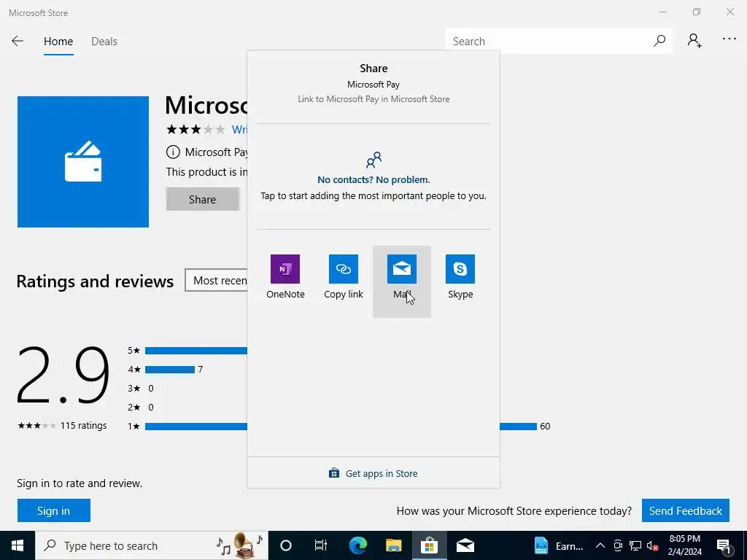Open the Earn... document taskbar item
The width and height of the screenshot is (747, 560).
tap(559, 545)
